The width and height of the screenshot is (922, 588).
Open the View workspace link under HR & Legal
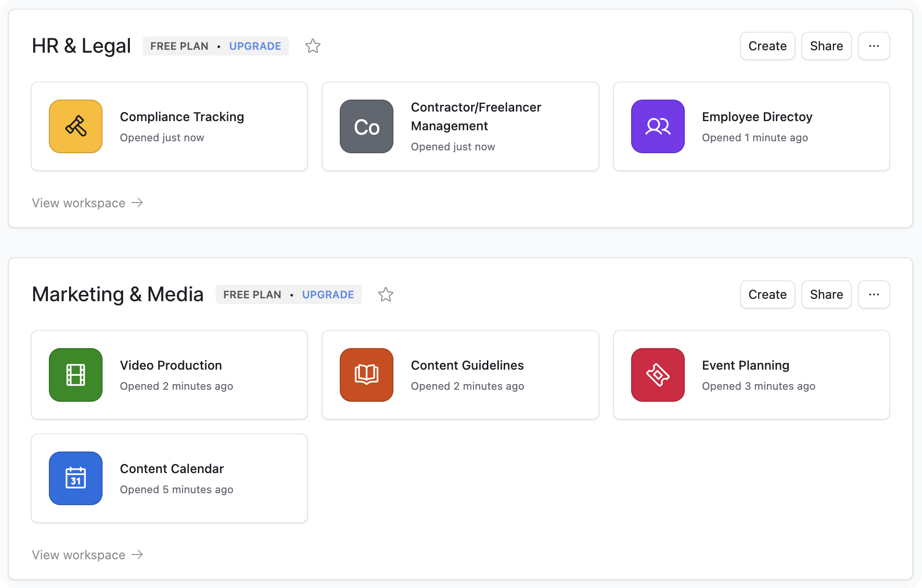pyautogui.click(x=87, y=203)
